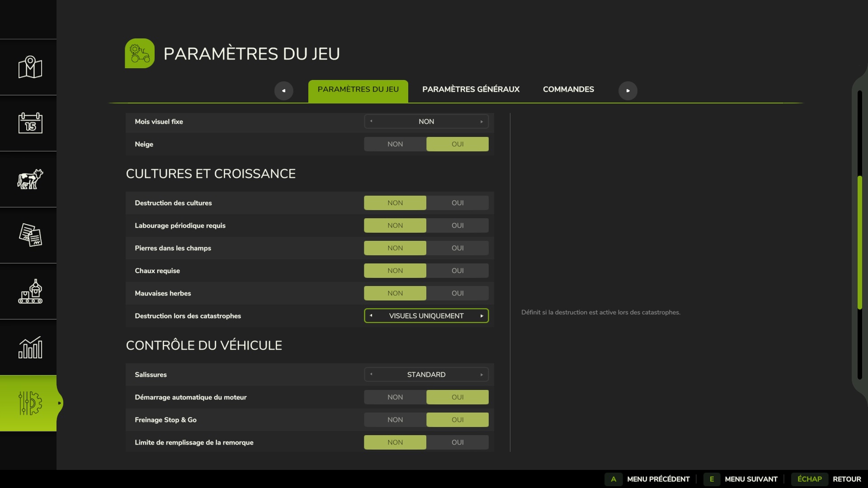Open the production chains factory icon
The image size is (868, 488).
pyautogui.click(x=30, y=291)
